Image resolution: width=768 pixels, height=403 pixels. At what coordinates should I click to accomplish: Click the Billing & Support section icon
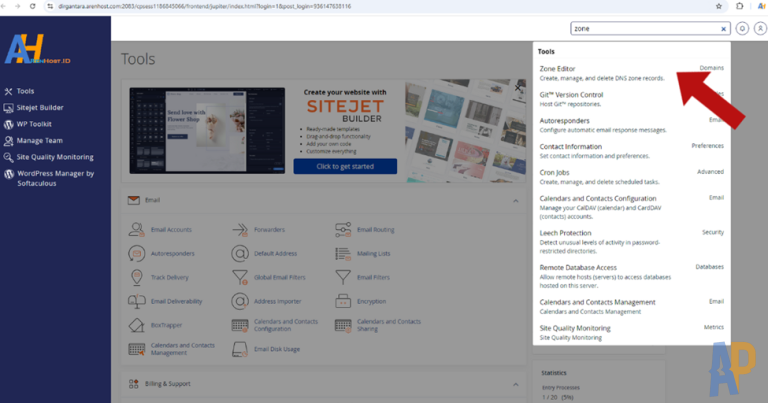[134, 384]
